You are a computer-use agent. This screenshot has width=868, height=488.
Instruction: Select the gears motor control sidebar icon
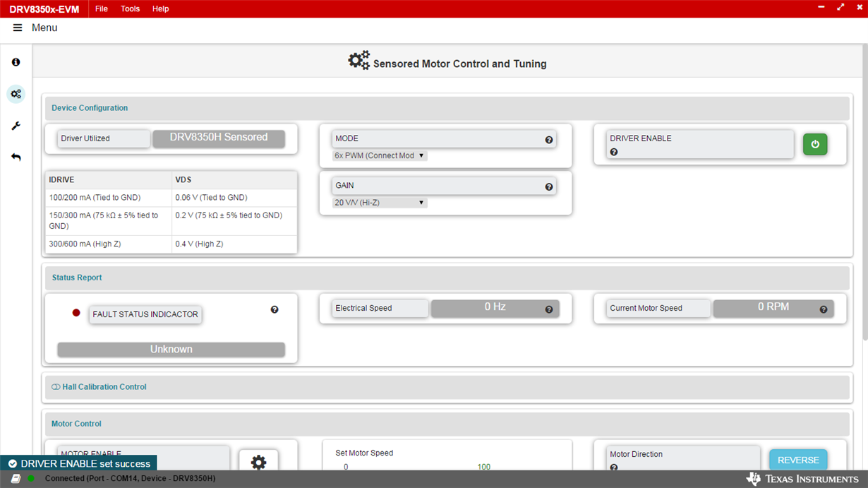pos(16,94)
